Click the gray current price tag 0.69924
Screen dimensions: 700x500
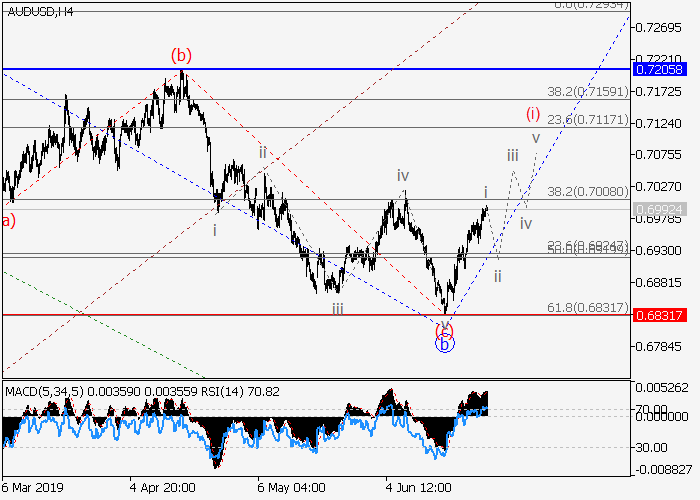coord(659,208)
